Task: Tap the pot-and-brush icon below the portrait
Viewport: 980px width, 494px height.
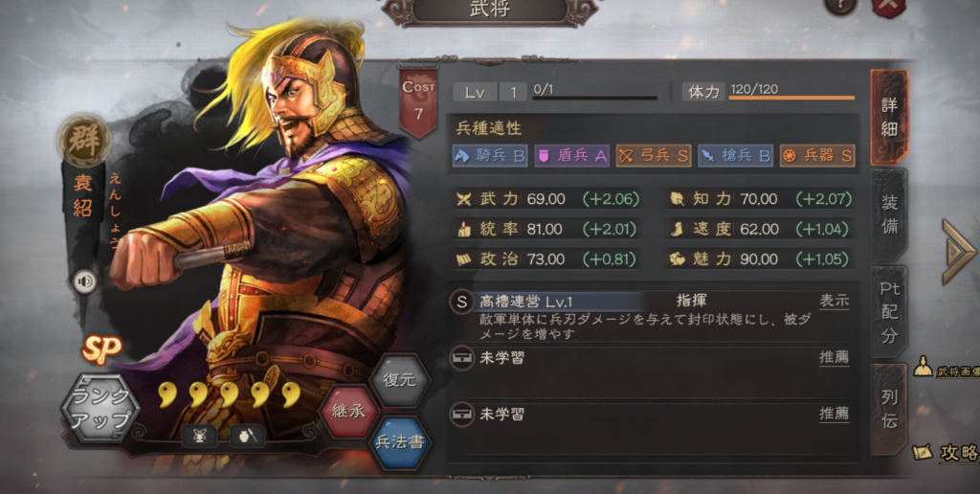Action: (248, 436)
